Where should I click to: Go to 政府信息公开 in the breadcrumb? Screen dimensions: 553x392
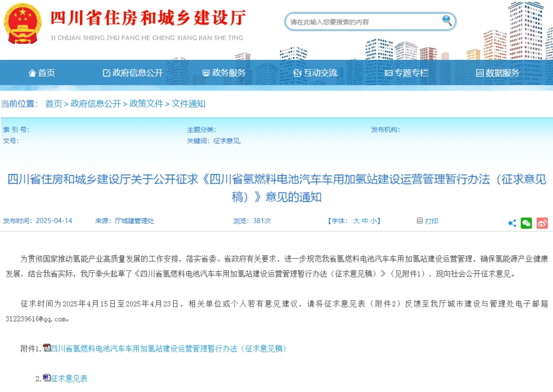(x=96, y=104)
